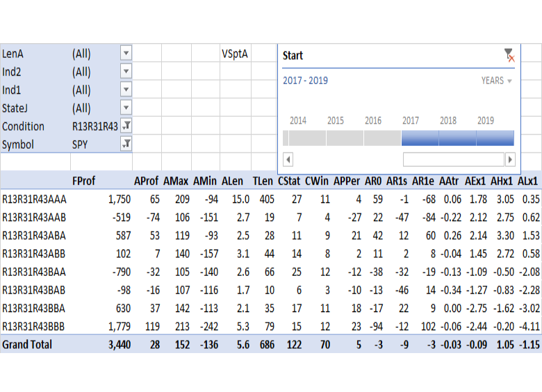
Task: Select the Condition value R13R31R43 cell
Action: pos(95,126)
